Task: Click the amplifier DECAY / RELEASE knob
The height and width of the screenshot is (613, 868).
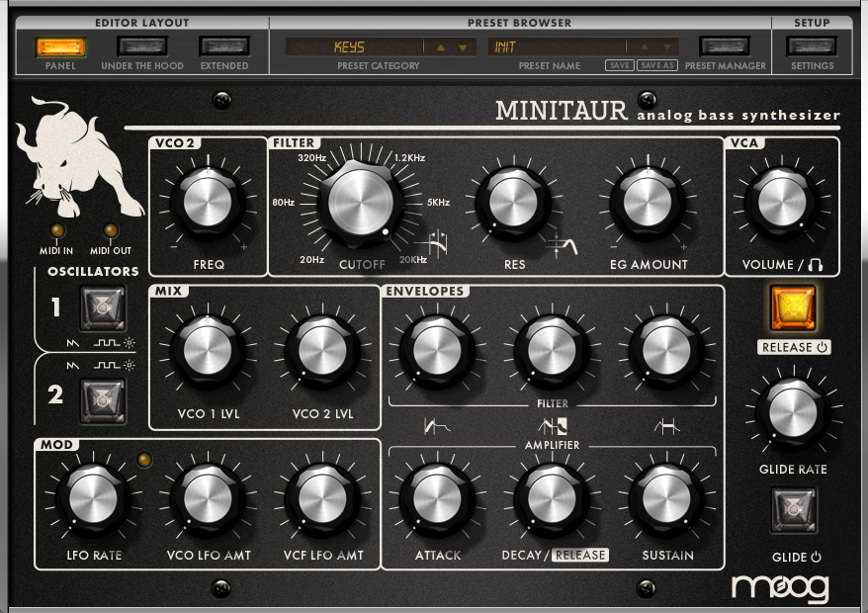Action: [x=552, y=498]
